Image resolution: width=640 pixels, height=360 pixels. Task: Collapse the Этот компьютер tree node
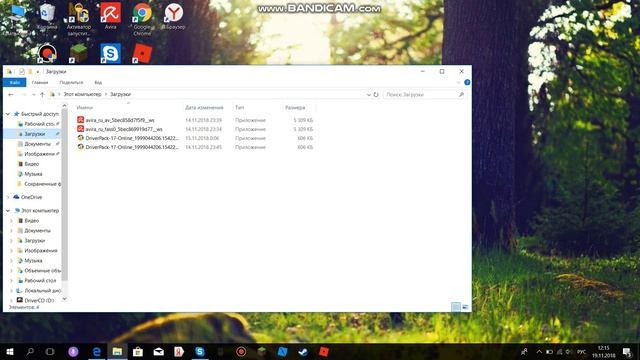coord(8,211)
